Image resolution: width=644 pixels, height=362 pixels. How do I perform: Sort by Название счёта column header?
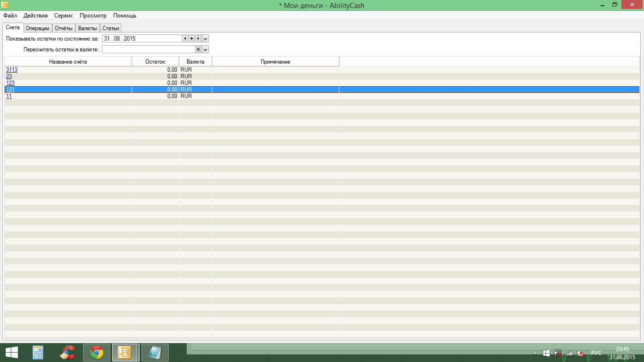click(68, 62)
